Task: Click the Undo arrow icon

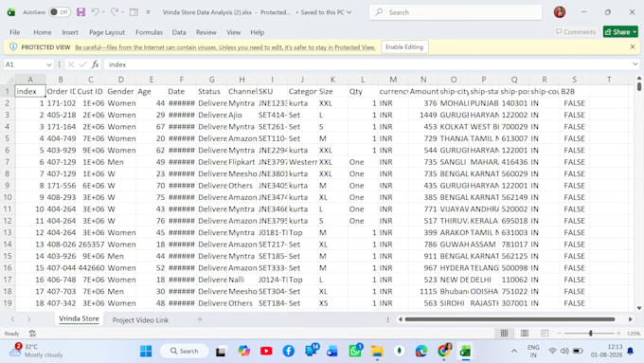Action: click(95, 12)
